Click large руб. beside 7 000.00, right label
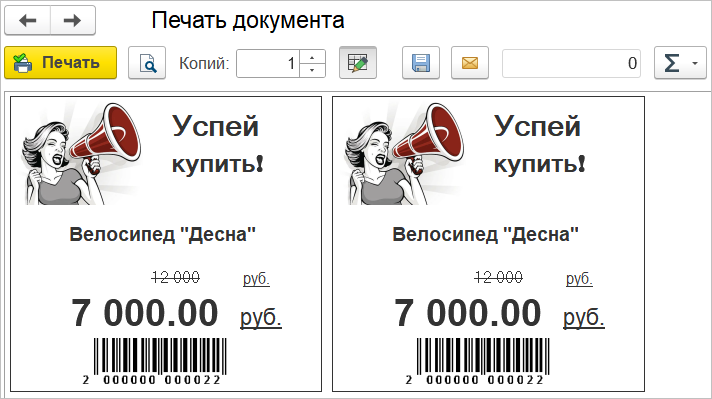712x399 pixels. click(x=583, y=317)
